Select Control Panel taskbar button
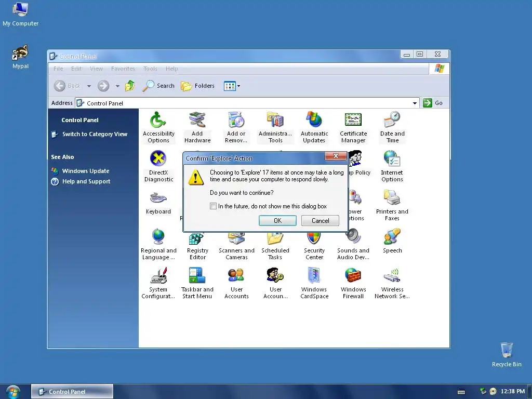 pyautogui.click(x=72, y=392)
